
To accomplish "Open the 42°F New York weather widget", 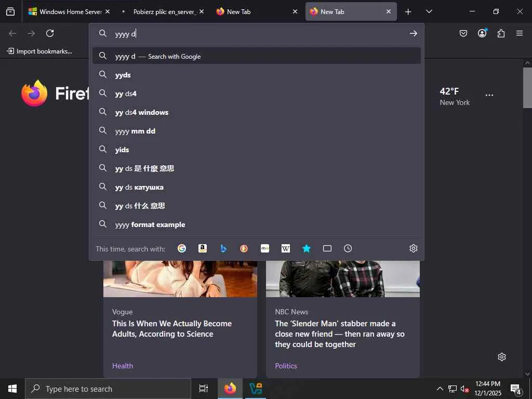I will [x=455, y=96].
